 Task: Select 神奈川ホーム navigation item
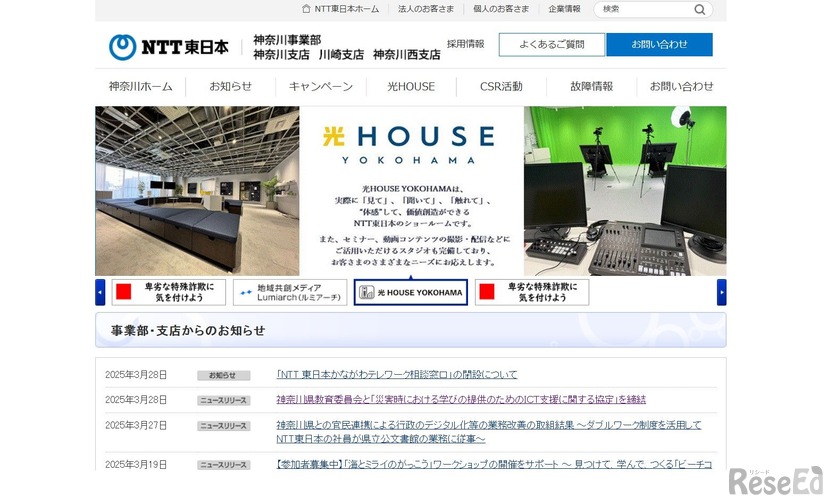[x=141, y=86]
